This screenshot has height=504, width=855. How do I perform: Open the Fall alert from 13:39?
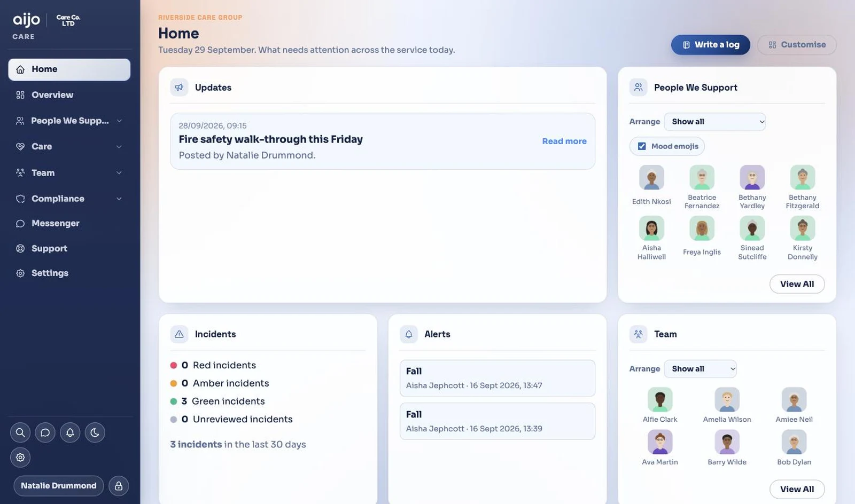498,421
